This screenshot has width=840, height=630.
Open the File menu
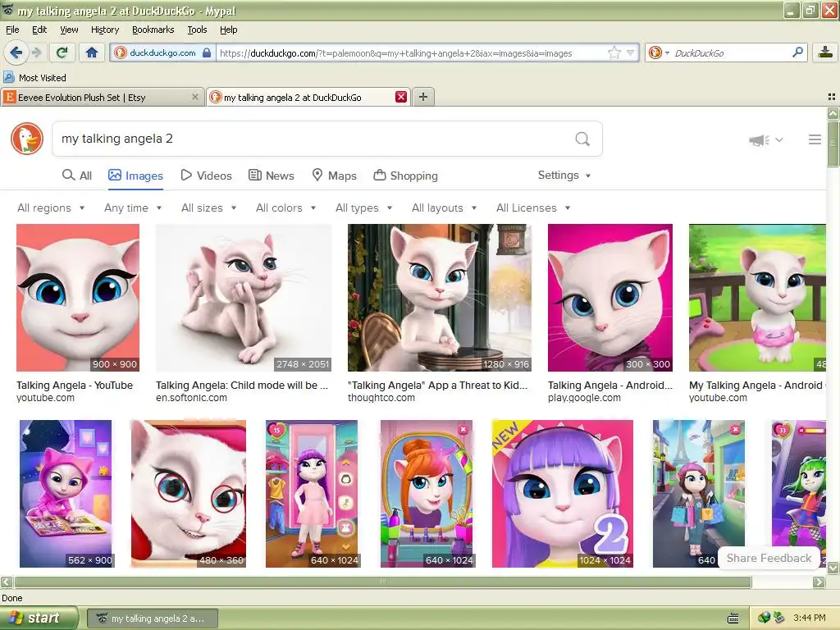pyautogui.click(x=12, y=30)
